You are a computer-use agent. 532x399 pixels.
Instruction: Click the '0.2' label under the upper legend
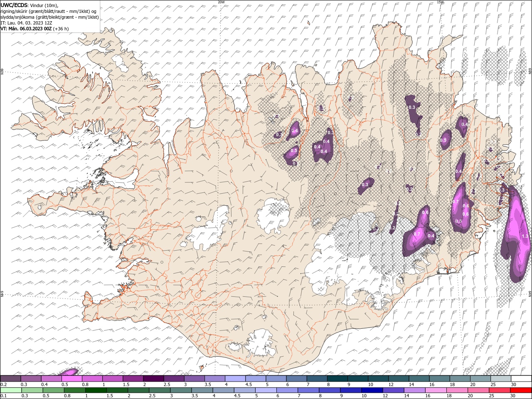[3, 384]
